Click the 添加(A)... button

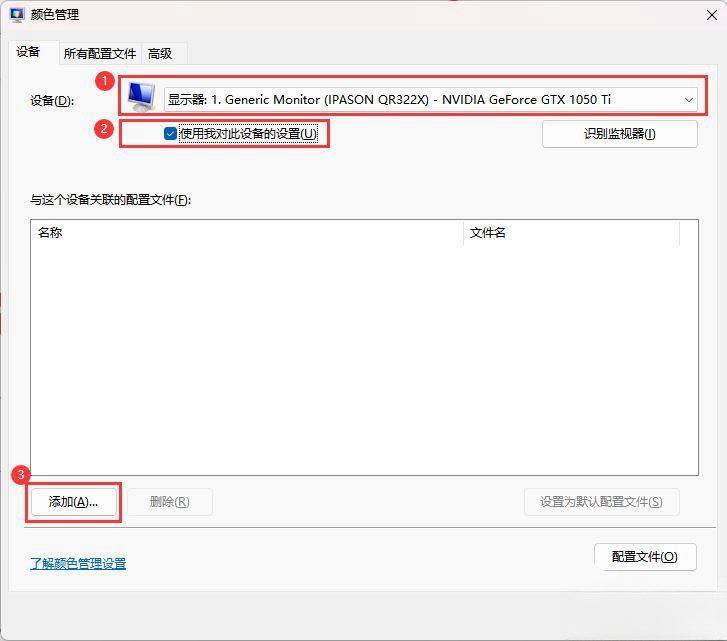(73, 502)
